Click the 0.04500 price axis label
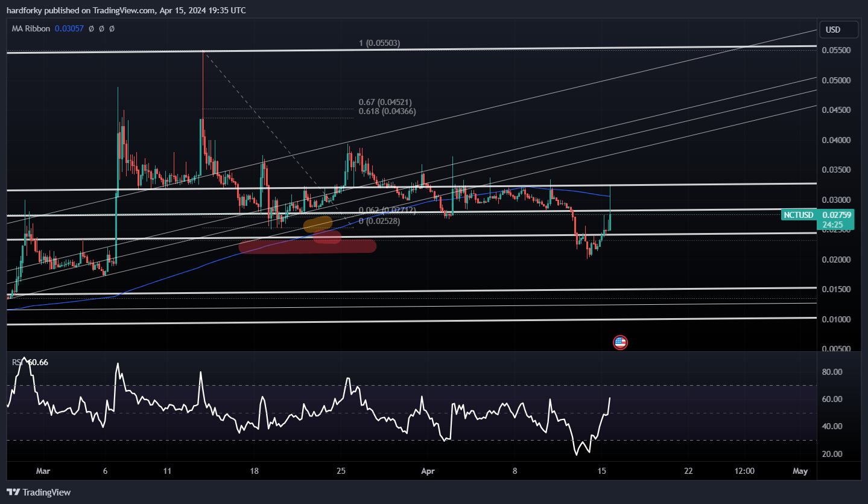This screenshot has width=868, height=504. pos(837,110)
